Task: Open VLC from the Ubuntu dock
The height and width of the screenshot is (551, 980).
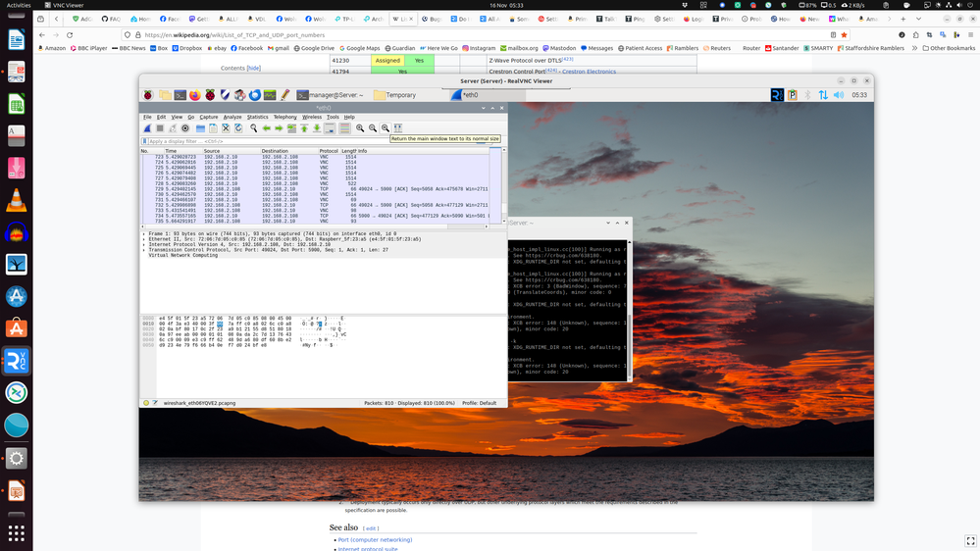Action: [17, 200]
